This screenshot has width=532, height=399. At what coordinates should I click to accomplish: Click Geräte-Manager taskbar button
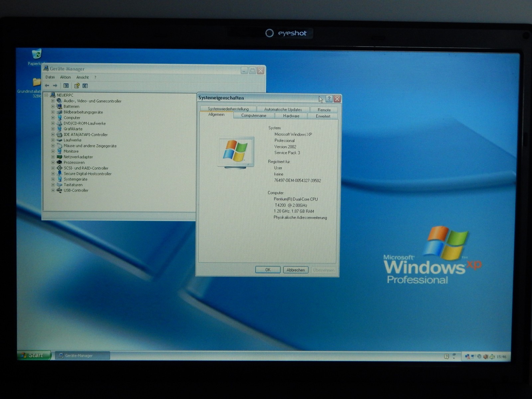[x=82, y=355]
